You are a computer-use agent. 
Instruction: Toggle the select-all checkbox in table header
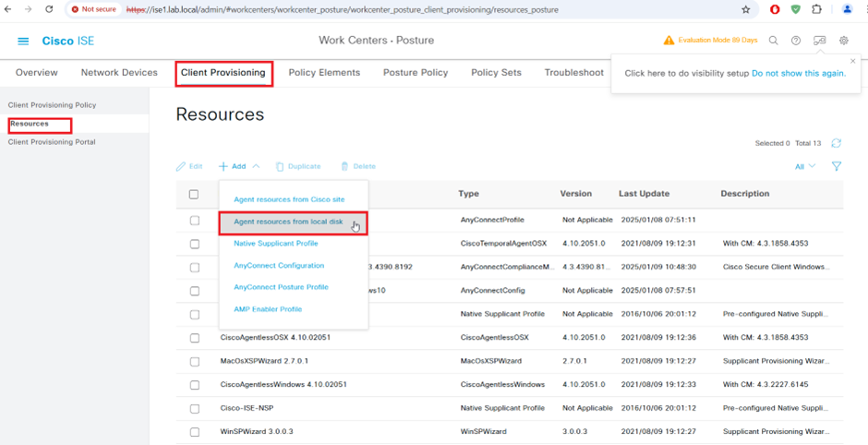tap(194, 194)
